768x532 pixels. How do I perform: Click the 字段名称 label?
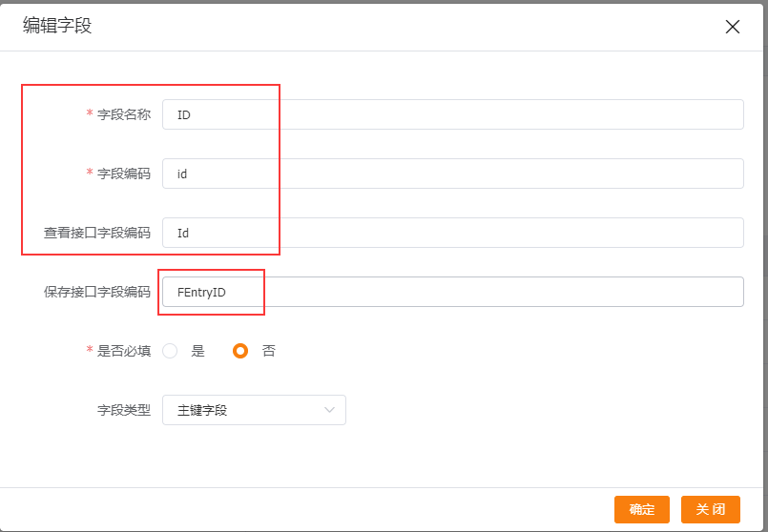point(124,114)
